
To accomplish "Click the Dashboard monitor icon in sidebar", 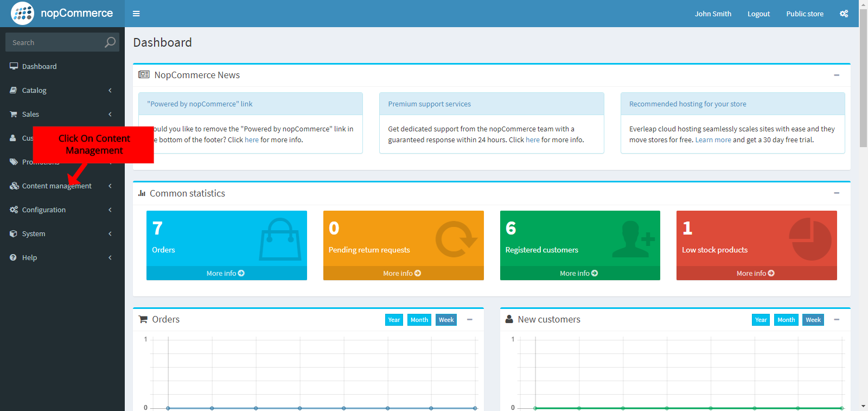I will coord(14,66).
